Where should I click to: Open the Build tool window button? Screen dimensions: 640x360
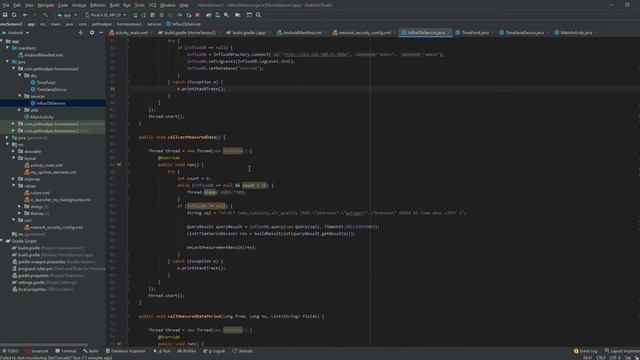(91, 351)
